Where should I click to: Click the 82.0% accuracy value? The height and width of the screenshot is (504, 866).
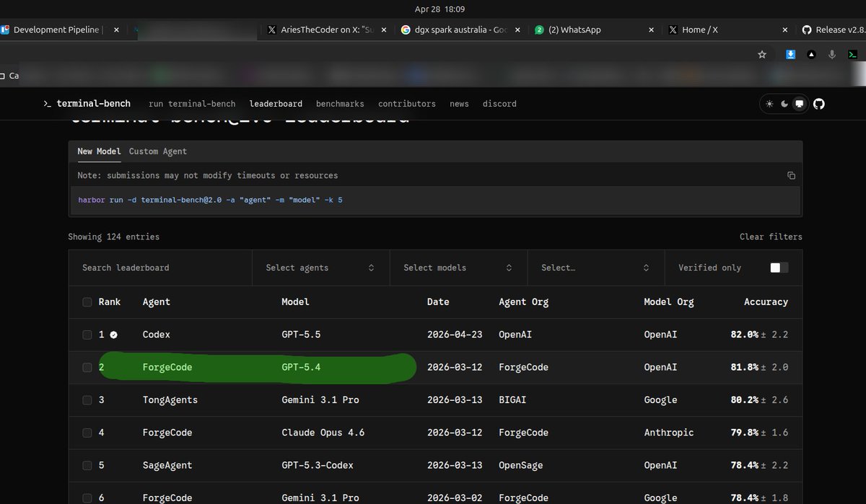tap(744, 335)
